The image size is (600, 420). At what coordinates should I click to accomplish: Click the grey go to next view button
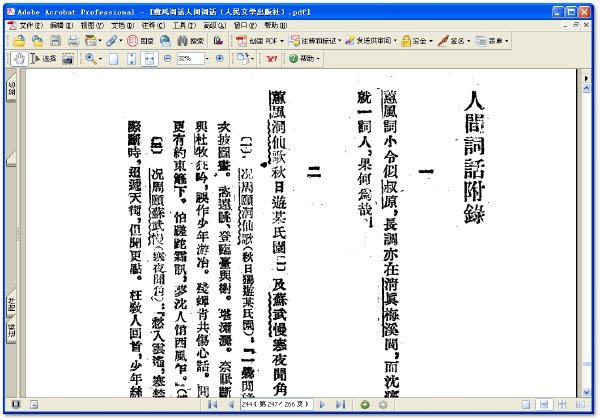383,404
